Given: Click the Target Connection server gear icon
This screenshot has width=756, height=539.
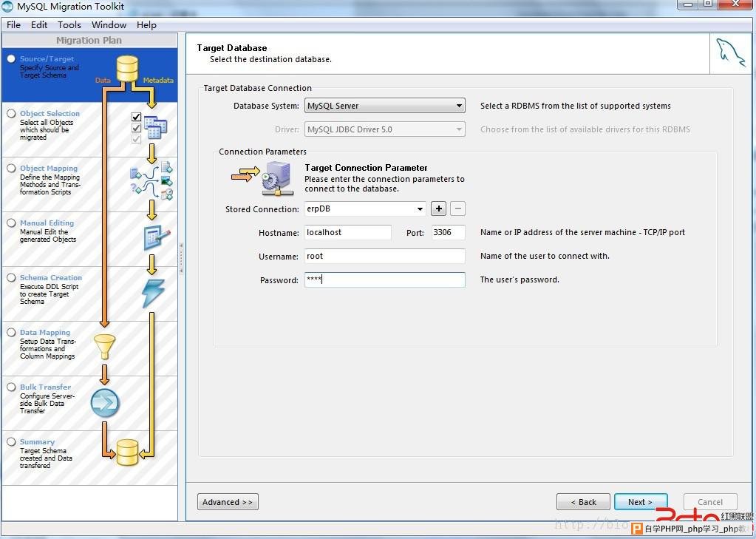Looking at the screenshot, I should pos(277,178).
